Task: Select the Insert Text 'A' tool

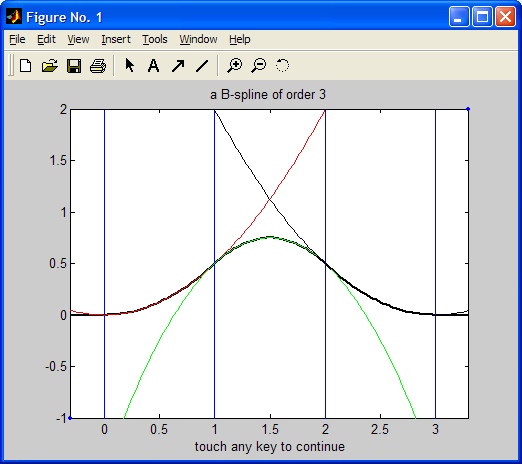Action: point(153,65)
